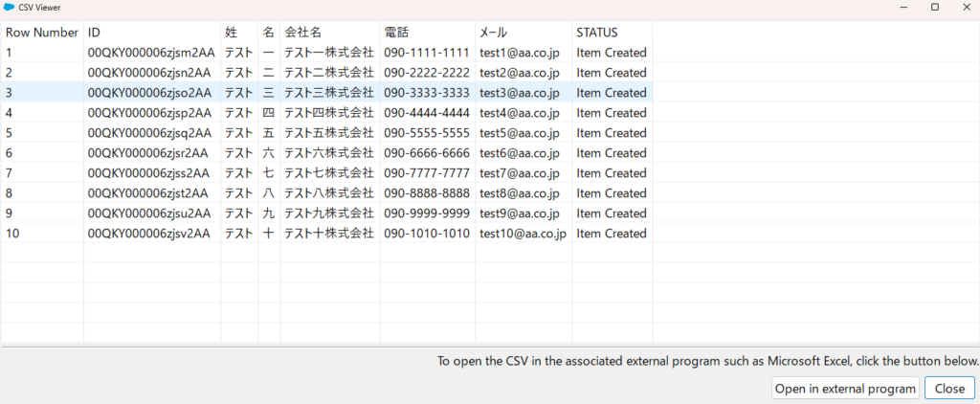Click the 電話 column header
The height and width of the screenshot is (404, 980).
point(396,33)
